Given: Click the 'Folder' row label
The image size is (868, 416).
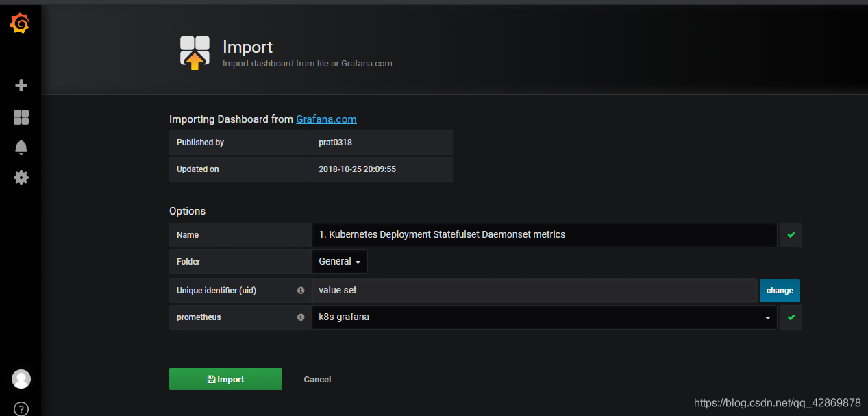Looking at the screenshot, I should pyautogui.click(x=188, y=262).
